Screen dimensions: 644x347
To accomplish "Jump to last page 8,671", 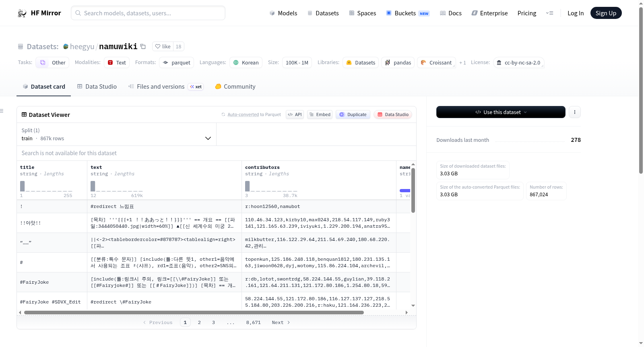I will (253, 322).
